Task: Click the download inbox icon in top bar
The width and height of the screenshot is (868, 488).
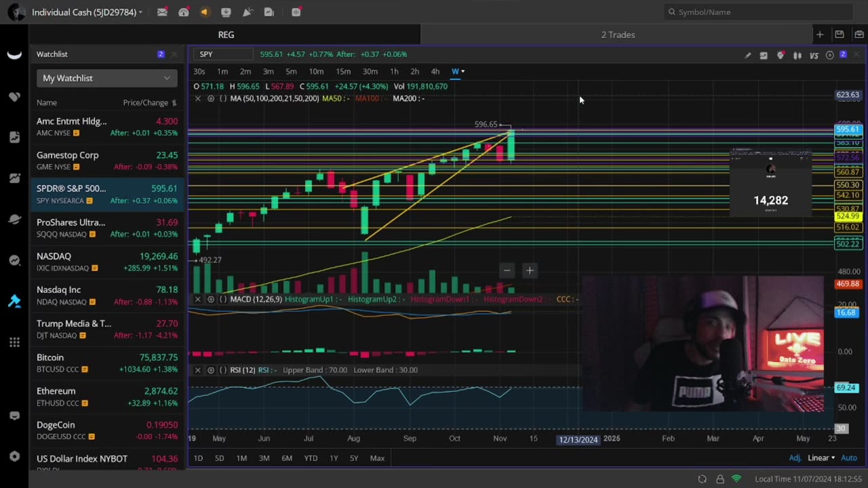Action: (x=226, y=12)
